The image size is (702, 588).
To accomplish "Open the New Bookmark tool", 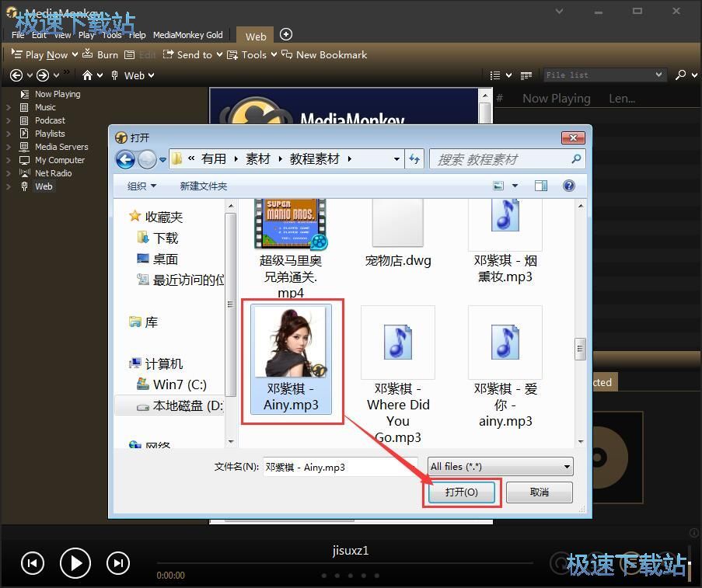I will pos(324,55).
